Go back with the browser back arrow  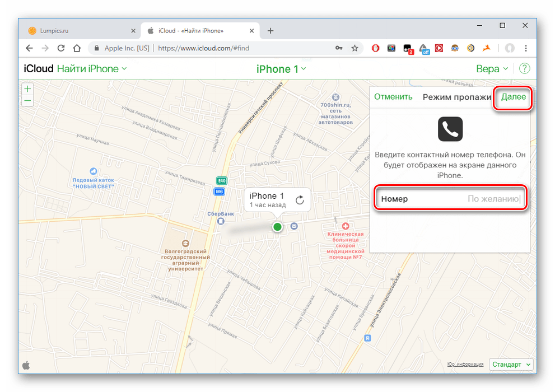pyautogui.click(x=29, y=48)
